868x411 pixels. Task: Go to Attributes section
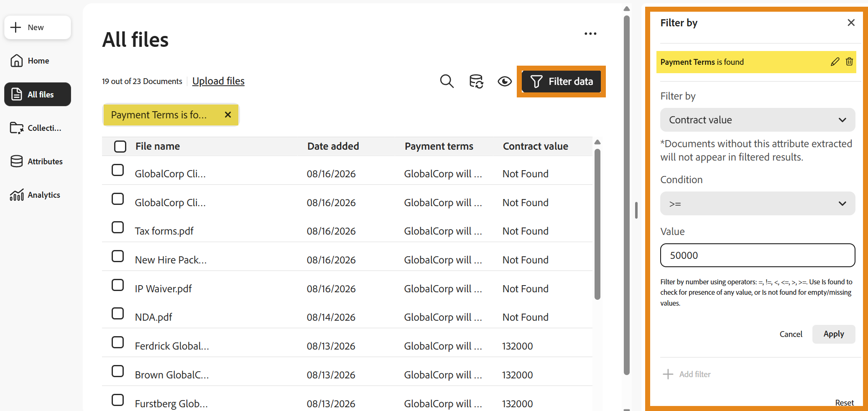(x=38, y=161)
